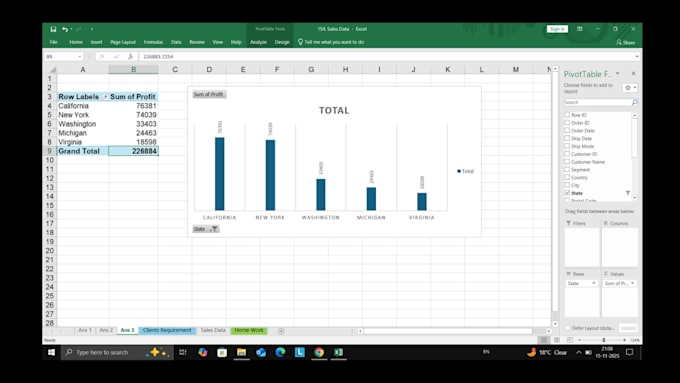The width and height of the screenshot is (680, 383).
Task: Open the State filter button on chart
Action: (206, 229)
